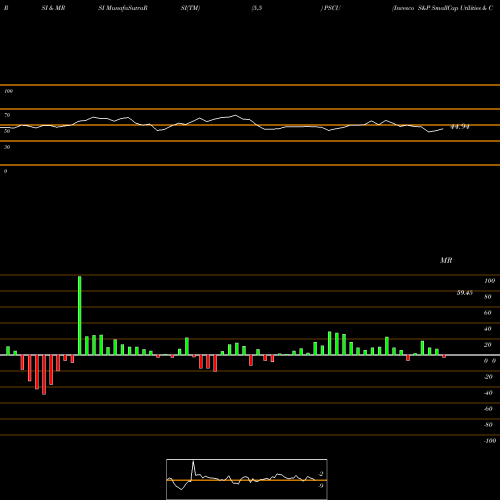
Task: Click the RSI axis label 100
Action: 9,91
